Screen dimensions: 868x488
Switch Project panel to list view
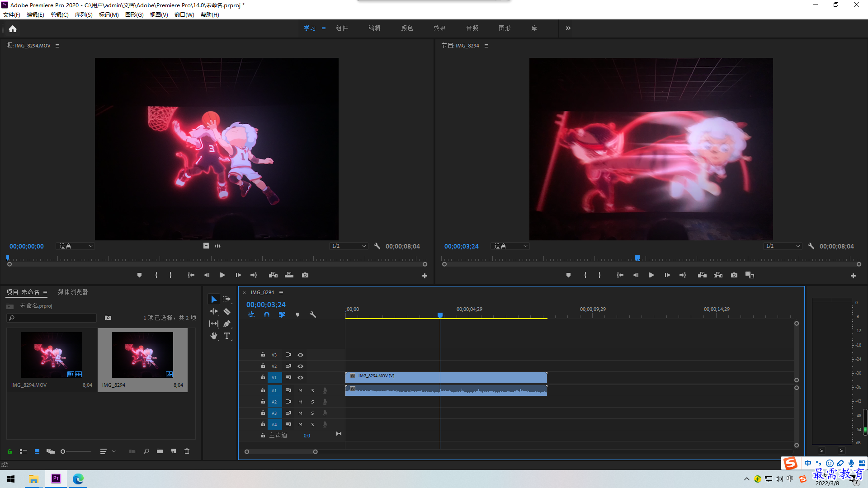(x=24, y=451)
